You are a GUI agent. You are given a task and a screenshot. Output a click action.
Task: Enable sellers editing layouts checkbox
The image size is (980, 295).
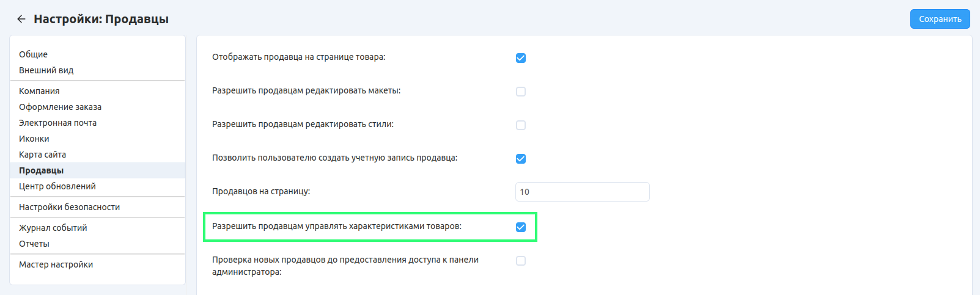point(521,92)
